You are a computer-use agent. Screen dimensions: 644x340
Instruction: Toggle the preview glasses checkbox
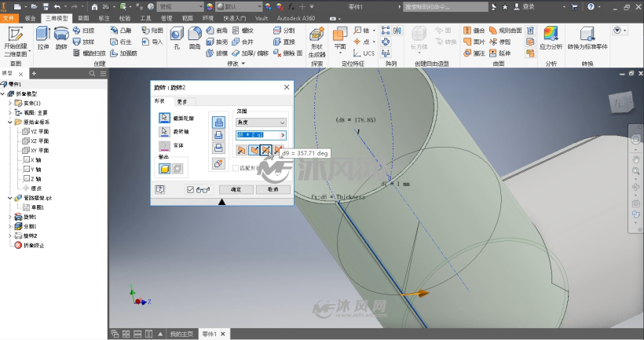point(190,189)
